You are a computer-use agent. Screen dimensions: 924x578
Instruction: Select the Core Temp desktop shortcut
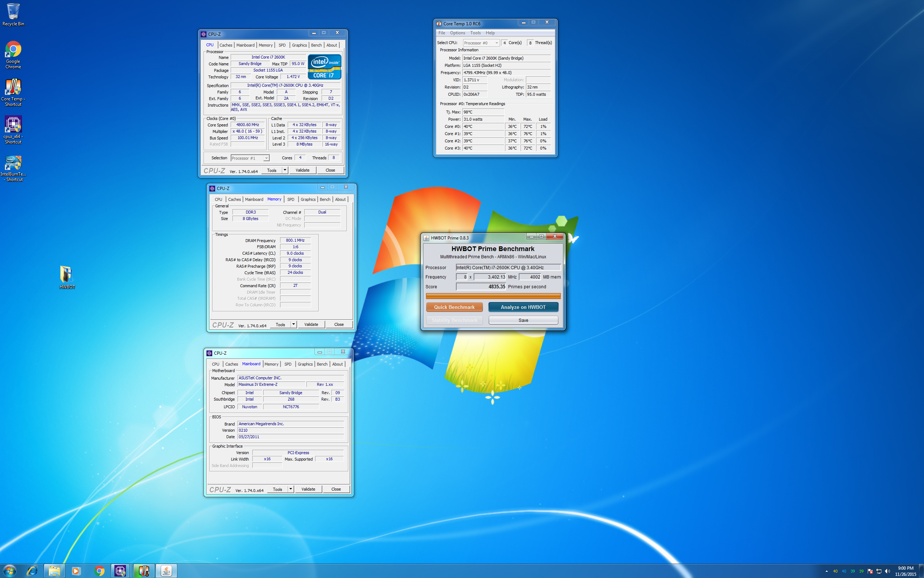[x=13, y=92]
